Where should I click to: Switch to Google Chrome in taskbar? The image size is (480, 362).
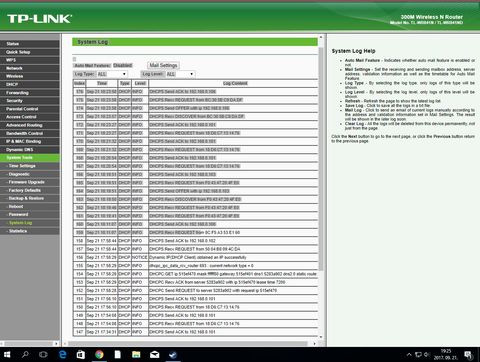click(99, 354)
